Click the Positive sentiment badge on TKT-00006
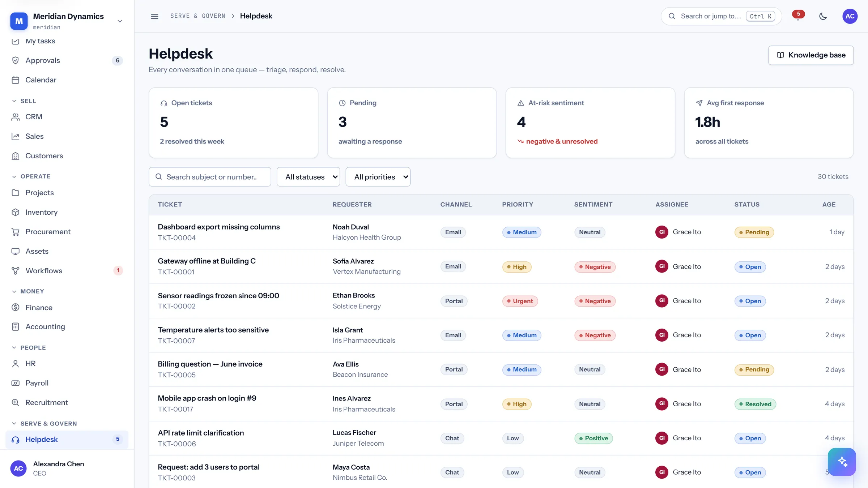Viewport: 868px width, 488px height. coord(593,438)
